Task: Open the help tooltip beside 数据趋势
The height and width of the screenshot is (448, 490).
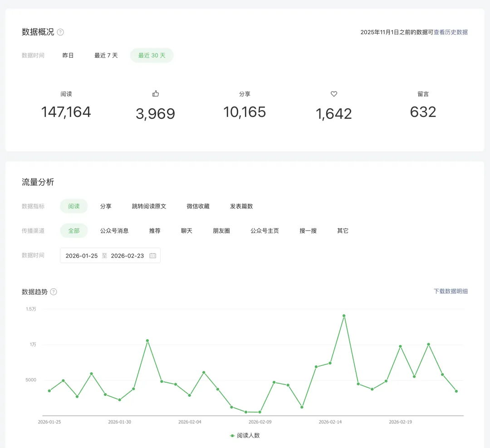Action: pyautogui.click(x=54, y=292)
